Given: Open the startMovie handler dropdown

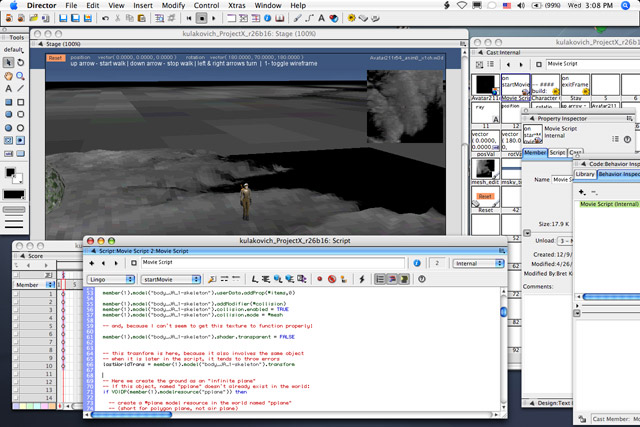Looking at the screenshot, I should 170,280.
